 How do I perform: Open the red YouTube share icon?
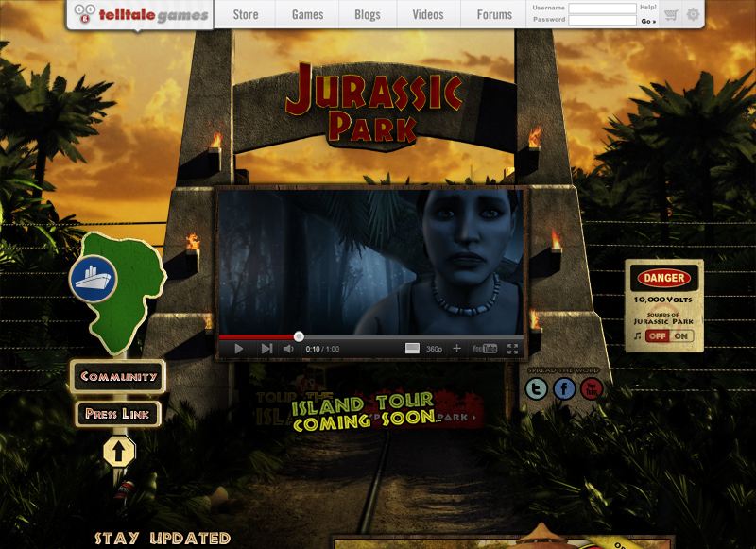(x=592, y=388)
